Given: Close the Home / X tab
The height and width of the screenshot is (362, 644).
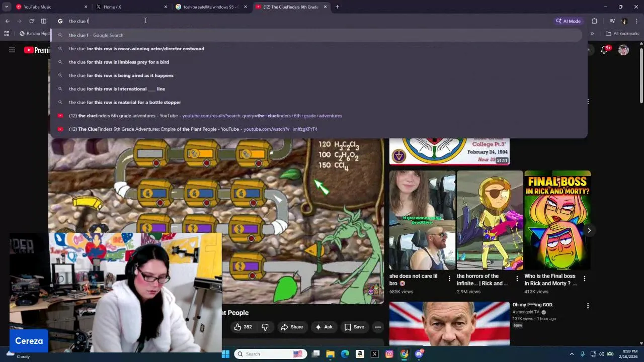Looking at the screenshot, I should click(x=166, y=7).
